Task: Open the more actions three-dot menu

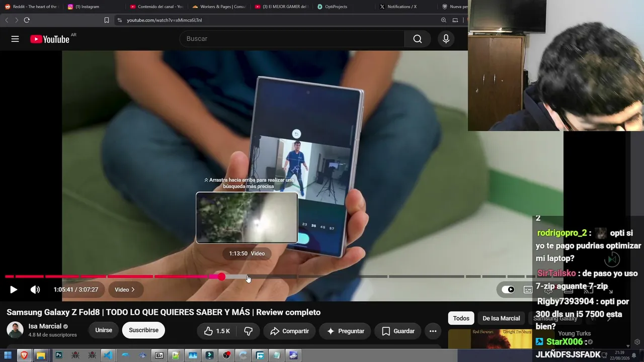Action: (433, 331)
